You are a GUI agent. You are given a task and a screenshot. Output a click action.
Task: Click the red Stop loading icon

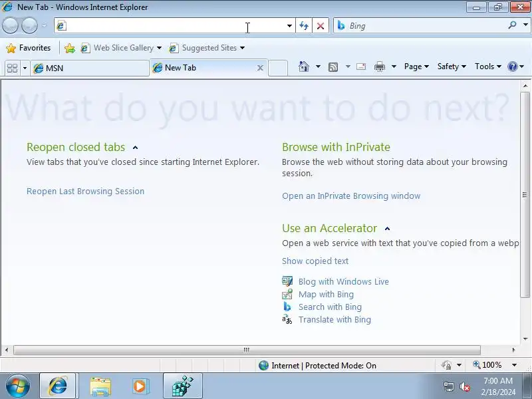click(321, 26)
